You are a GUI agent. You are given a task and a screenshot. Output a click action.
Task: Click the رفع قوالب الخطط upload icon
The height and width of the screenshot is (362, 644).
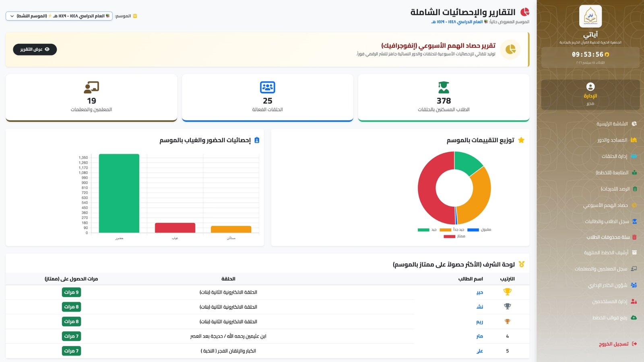(x=634, y=318)
